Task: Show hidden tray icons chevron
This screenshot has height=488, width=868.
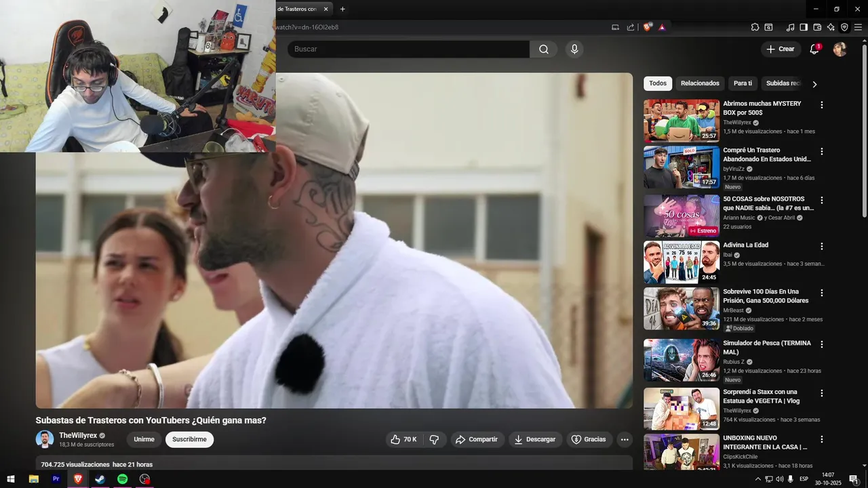Action: click(758, 479)
